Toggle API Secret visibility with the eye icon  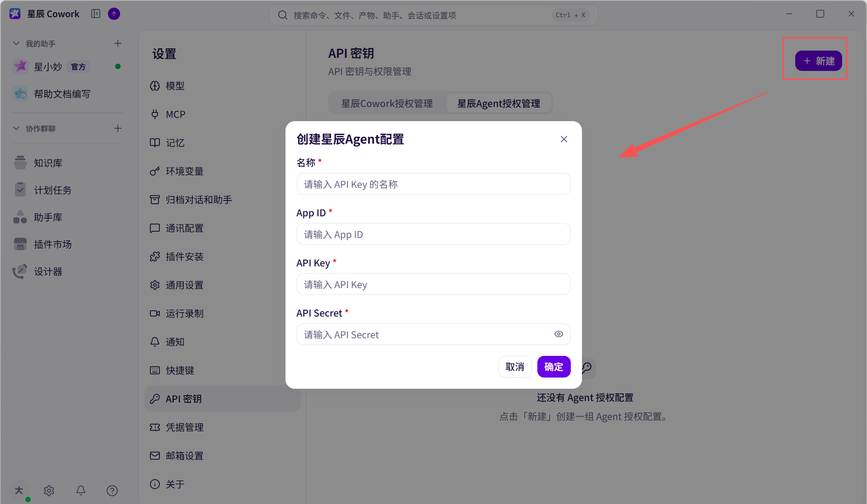pos(559,334)
